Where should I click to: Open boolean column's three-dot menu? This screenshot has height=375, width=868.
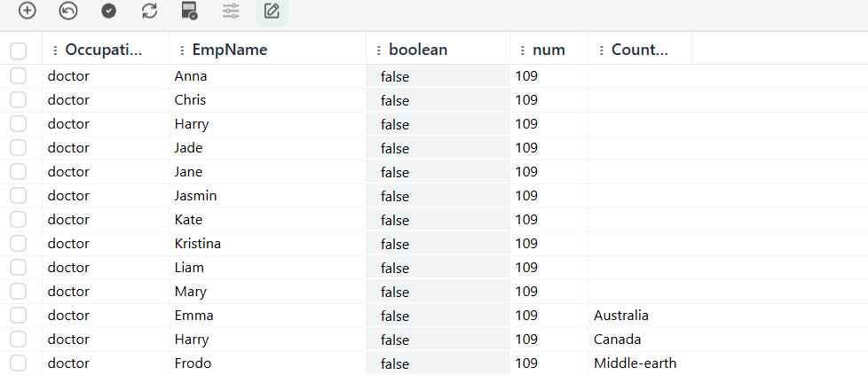pyautogui.click(x=379, y=51)
